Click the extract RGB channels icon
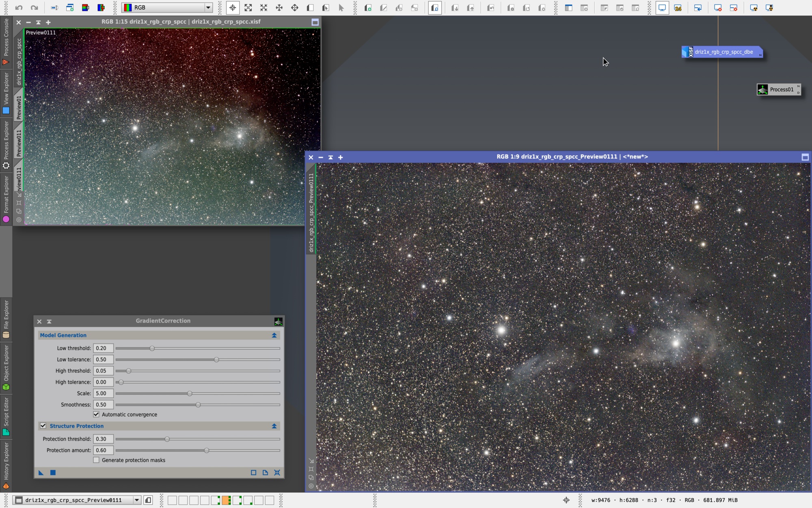This screenshot has width=812, height=508. 85,7
